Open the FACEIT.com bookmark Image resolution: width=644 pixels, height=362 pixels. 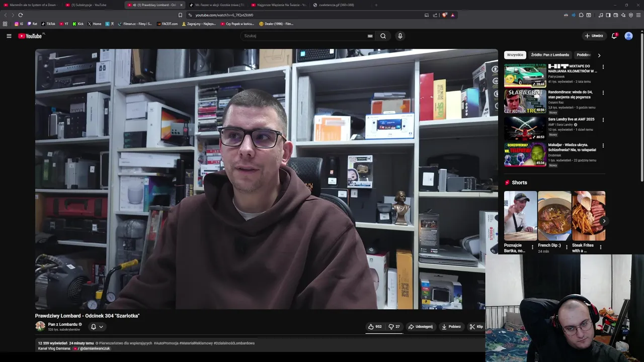click(167, 24)
